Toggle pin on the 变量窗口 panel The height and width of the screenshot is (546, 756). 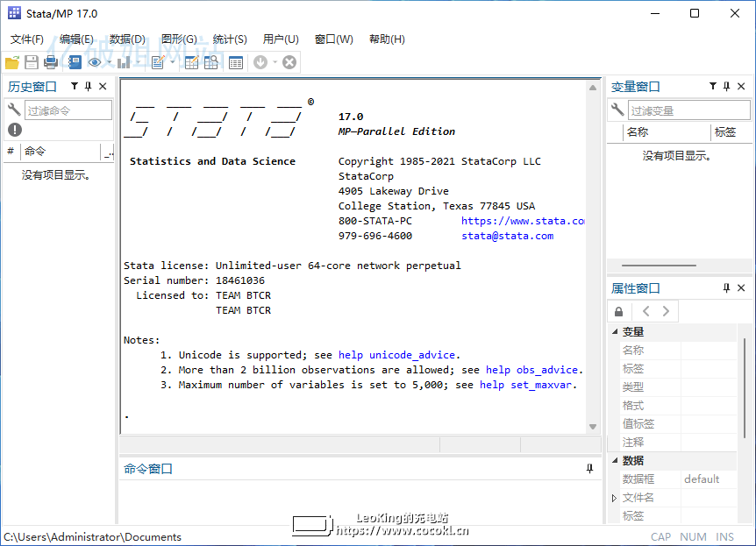pyautogui.click(x=726, y=86)
